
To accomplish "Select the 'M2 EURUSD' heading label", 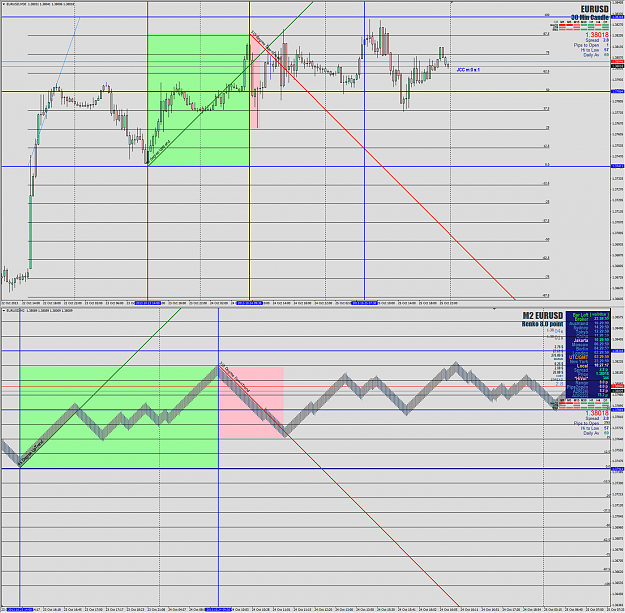I will point(543,316).
